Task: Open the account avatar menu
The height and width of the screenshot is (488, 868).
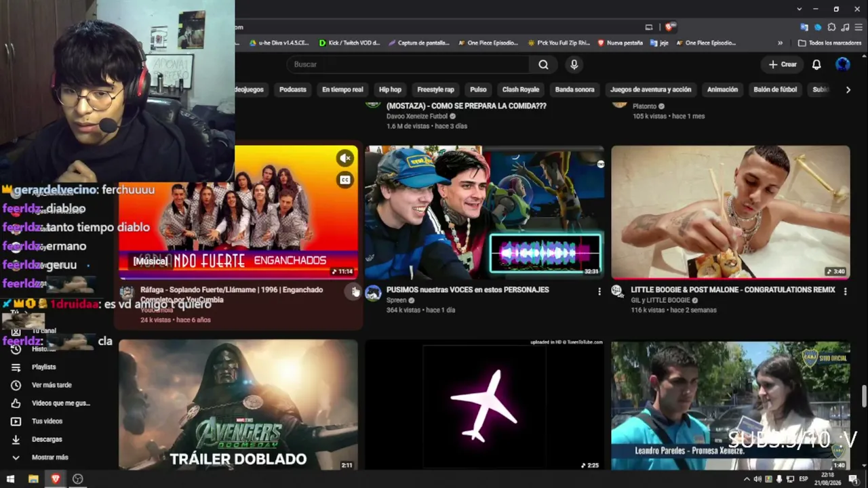Action: click(843, 64)
